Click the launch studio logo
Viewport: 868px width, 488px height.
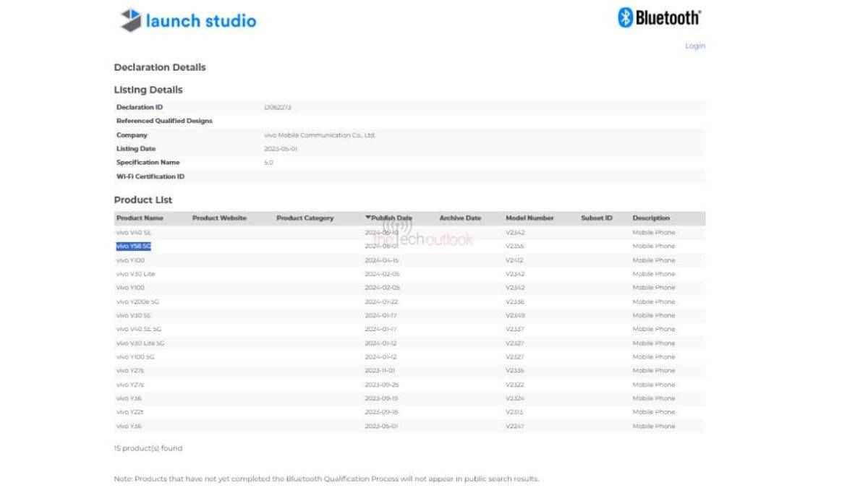[x=188, y=20]
